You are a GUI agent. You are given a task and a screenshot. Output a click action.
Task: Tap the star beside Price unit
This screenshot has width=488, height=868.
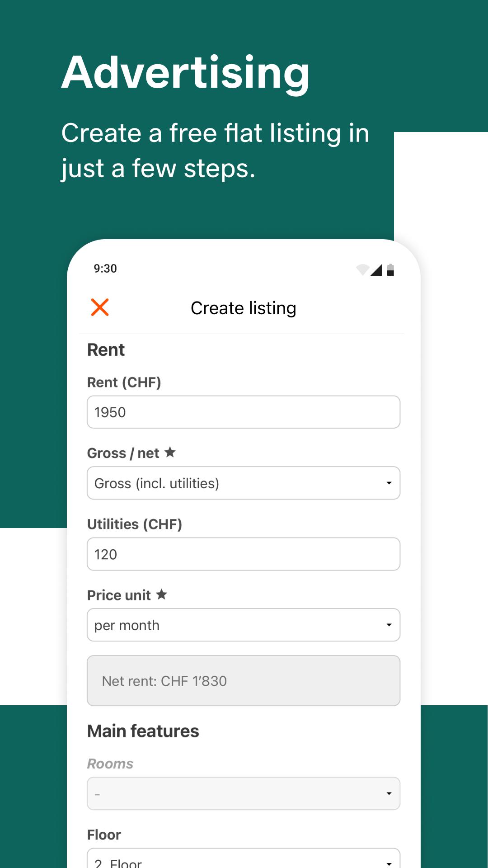[161, 594]
